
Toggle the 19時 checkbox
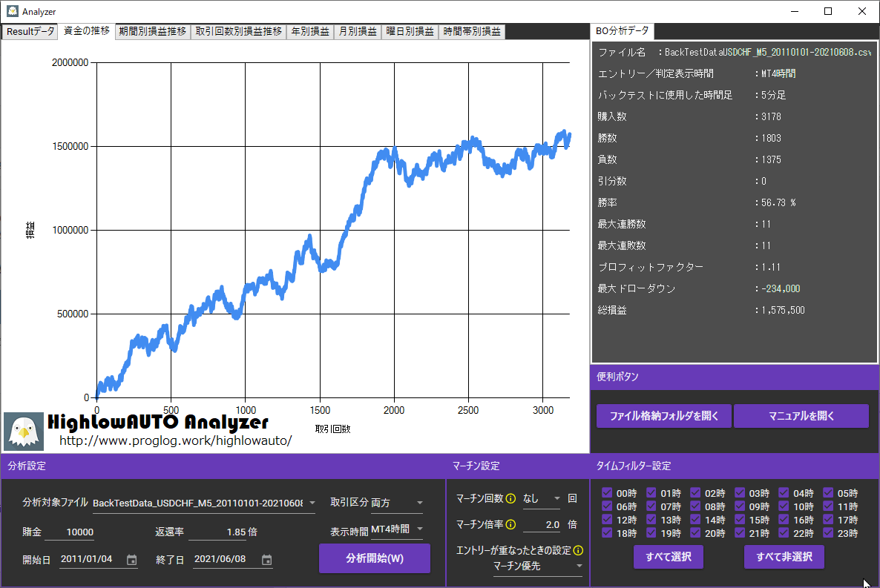click(x=651, y=533)
